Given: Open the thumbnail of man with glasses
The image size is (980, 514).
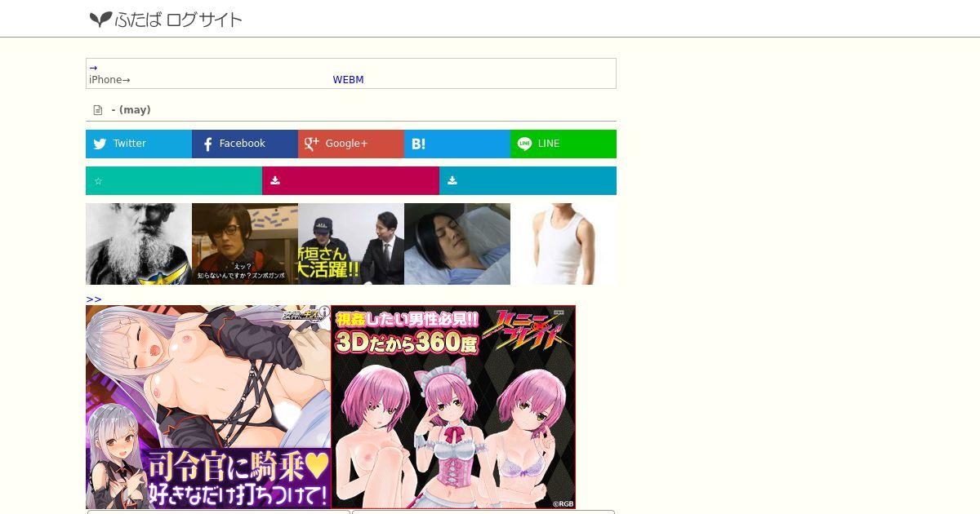Looking at the screenshot, I should pyautogui.click(x=245, y=244).
